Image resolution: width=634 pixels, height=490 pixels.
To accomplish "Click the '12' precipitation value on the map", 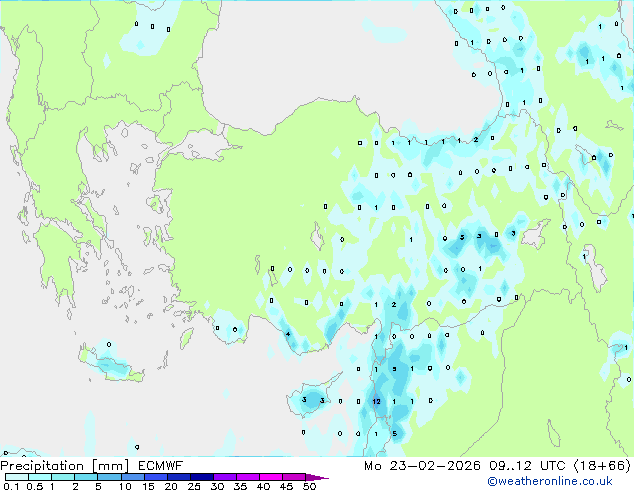I will pos(376,401).
